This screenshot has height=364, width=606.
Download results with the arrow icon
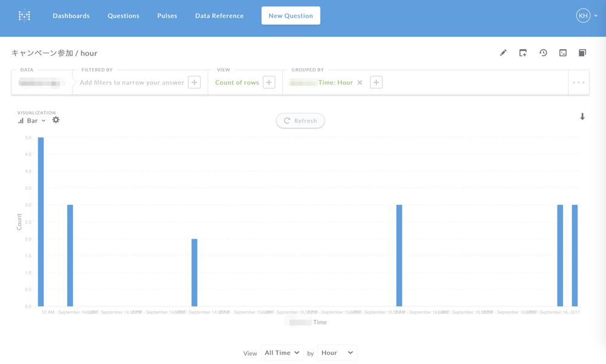[582, 116]
